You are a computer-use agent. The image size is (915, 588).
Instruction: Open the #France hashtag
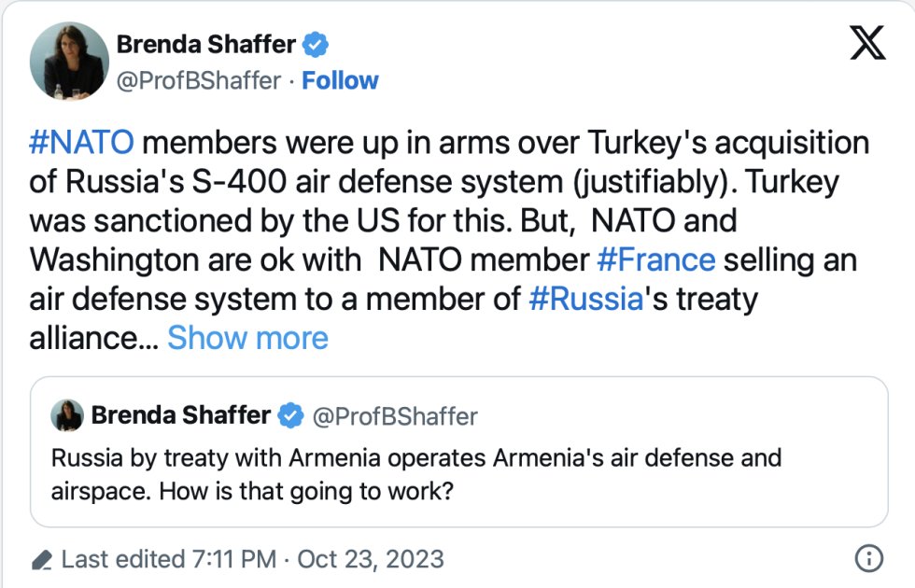[x=655, y=260]
